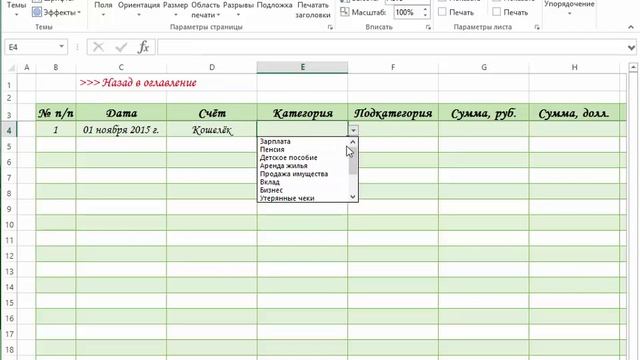Click the cell dropdown arrow in E4
Image resolution: width=640 pixels, height=360 pixels.
coord(353,130)
